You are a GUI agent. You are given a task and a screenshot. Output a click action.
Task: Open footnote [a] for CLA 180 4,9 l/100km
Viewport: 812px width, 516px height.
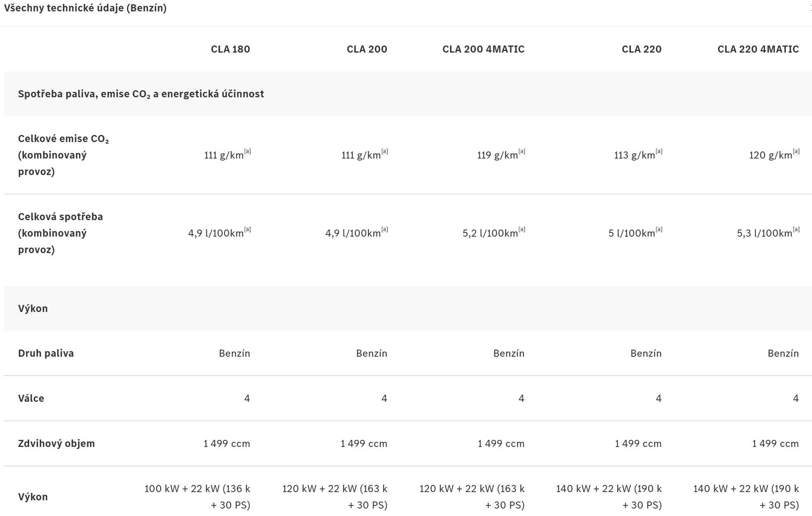248,230
